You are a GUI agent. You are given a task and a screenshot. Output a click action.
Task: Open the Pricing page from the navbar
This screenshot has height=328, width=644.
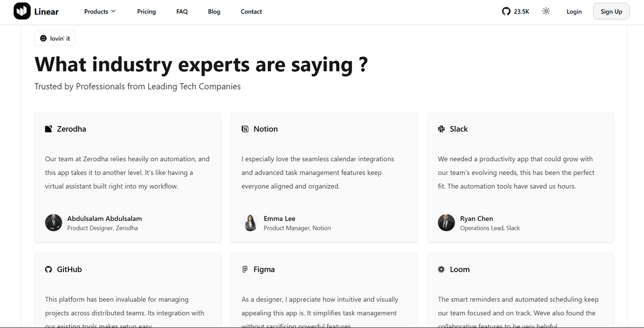tap(146, 11)
